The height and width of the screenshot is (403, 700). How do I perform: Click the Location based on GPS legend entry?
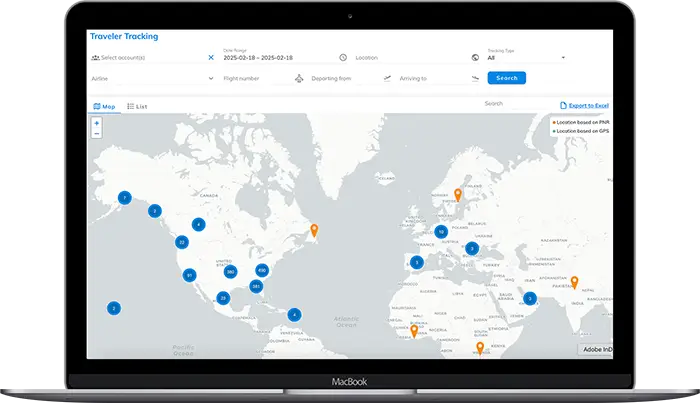581,131
